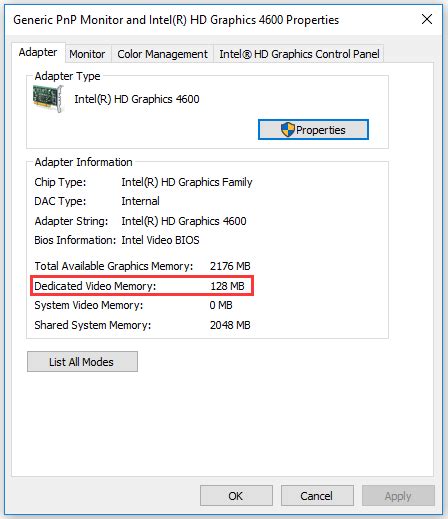Select the 2048 MB value
Screen dimensions: 448x519
(230, 325)
